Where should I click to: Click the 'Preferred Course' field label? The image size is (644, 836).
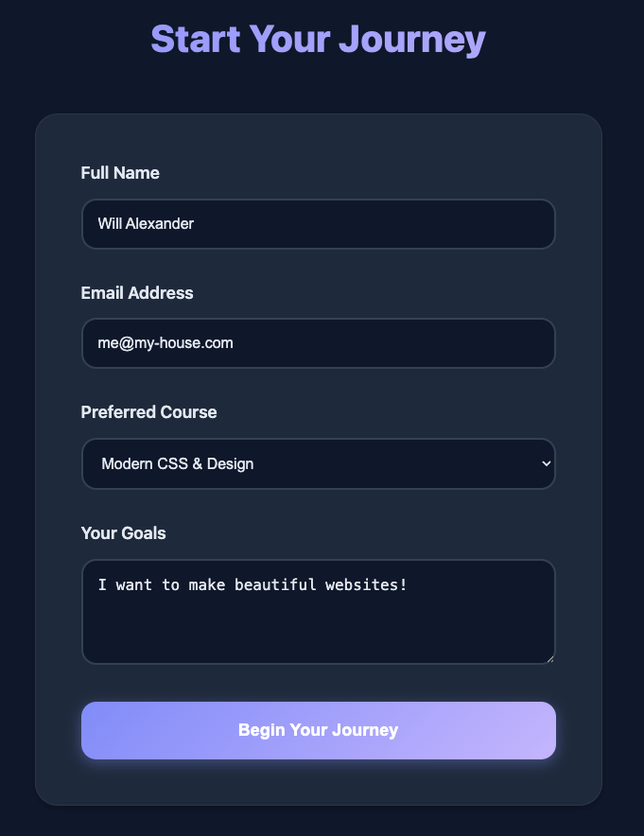pyautogui.click(x=148, y=412)
